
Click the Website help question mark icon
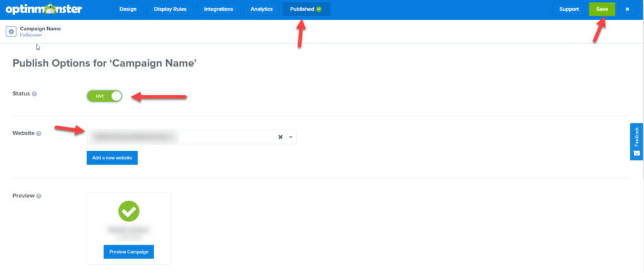38,133
